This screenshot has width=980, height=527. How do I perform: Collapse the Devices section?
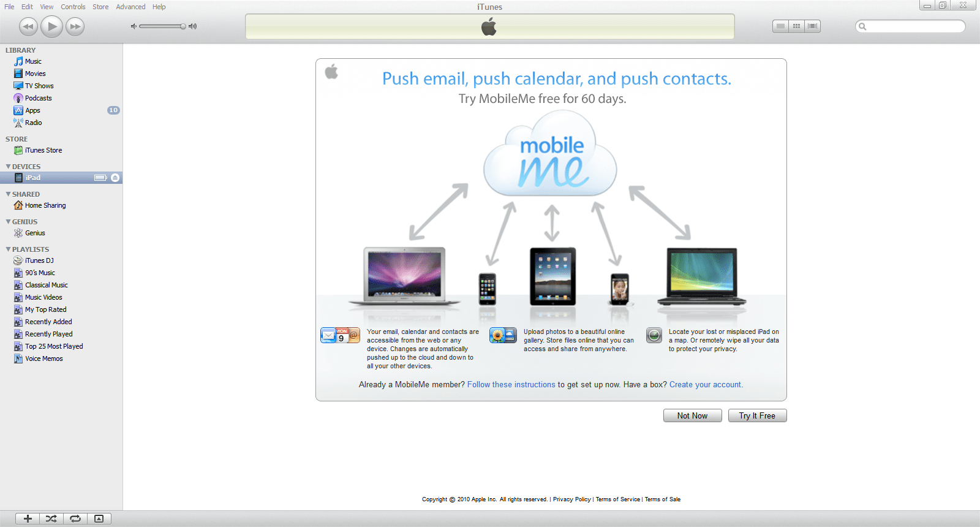(x=8, y=167)
